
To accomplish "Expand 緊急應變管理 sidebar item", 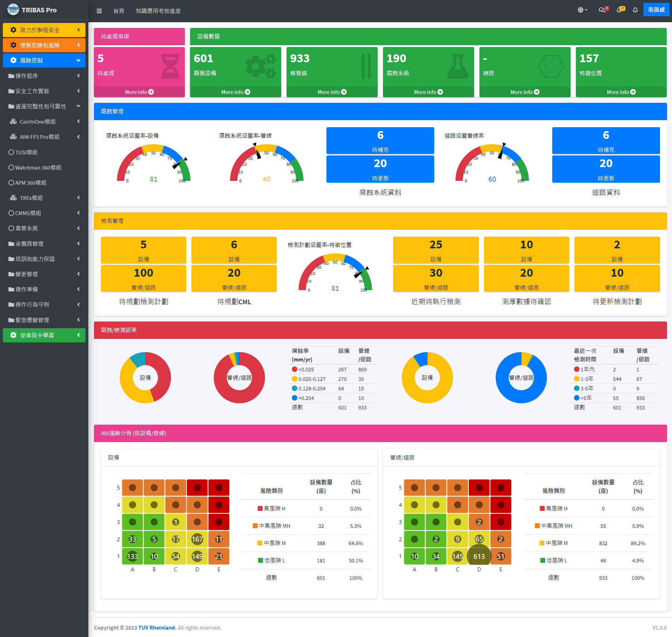I will pos(44,320).
